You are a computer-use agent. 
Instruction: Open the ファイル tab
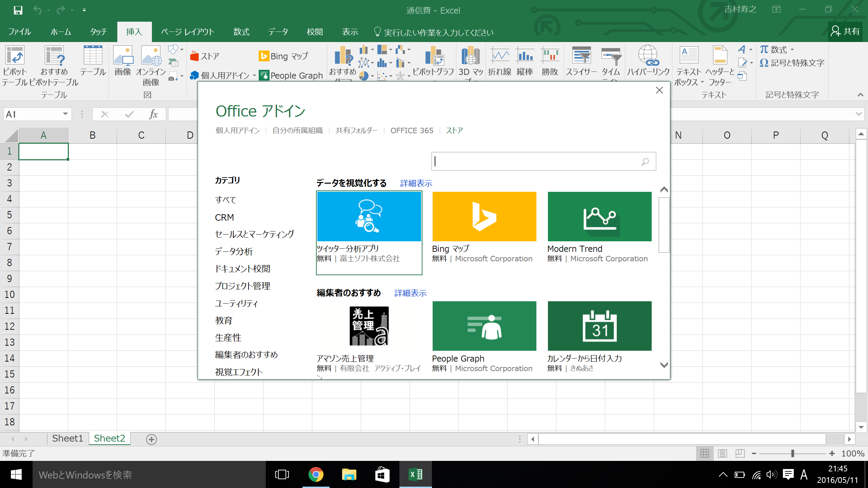20,32
